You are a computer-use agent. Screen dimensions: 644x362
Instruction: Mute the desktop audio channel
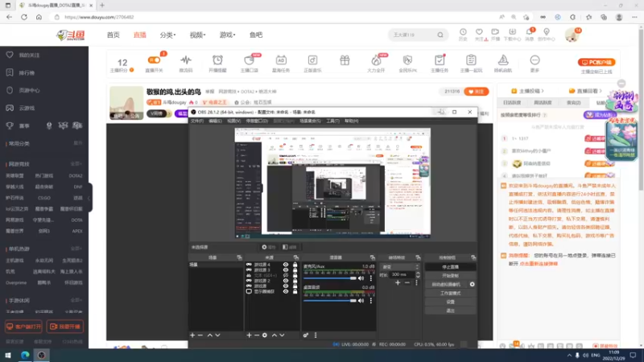pyautogui.click(x=361, y=300)
